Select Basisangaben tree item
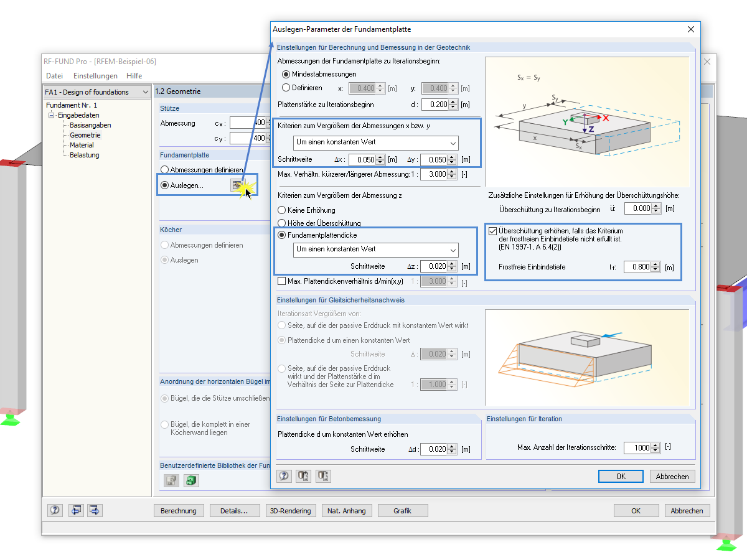 pyautogui.click(x=90, y=125)
